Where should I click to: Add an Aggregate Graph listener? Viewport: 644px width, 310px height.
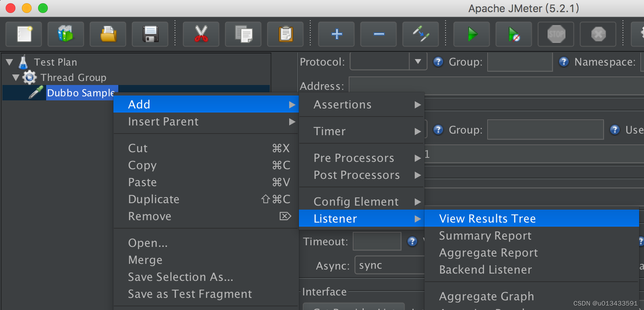coord(532,297)
